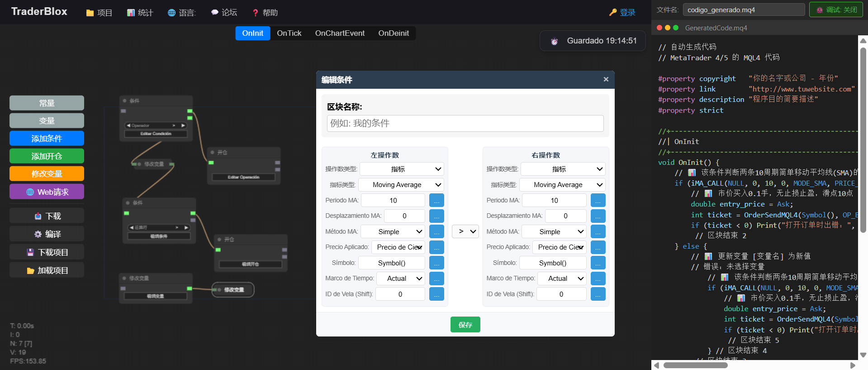Edit the 文件名 filename field
868x370 pixels.
click(744, 10)
